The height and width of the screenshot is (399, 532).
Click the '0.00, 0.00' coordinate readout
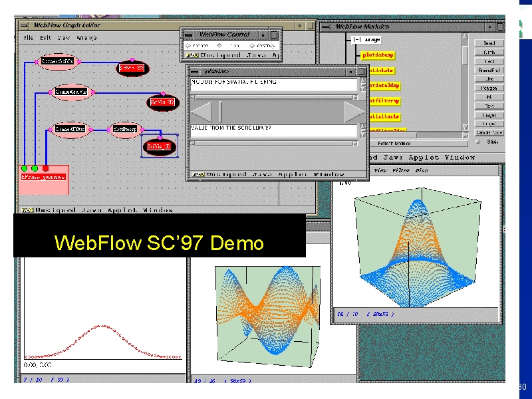[38, 365]
